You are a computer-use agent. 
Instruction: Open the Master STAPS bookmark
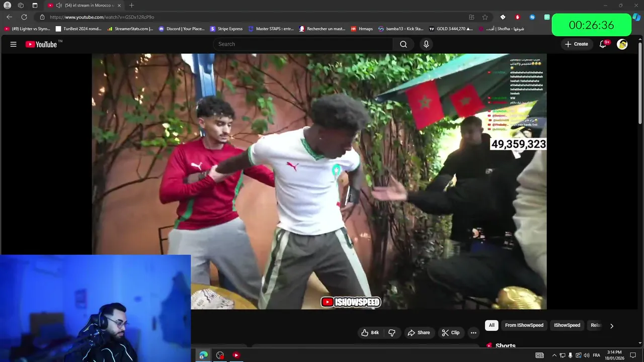coord(271,29)
